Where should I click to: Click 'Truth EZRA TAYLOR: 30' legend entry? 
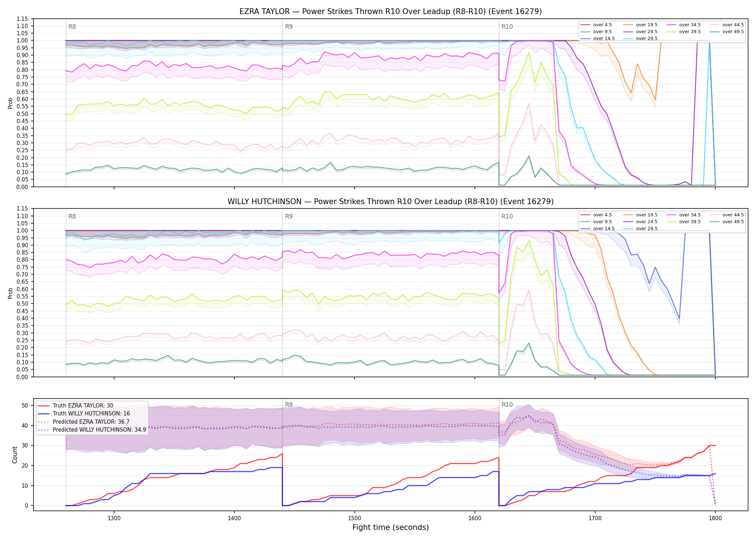pyautogui.click(x=76, y=406)
